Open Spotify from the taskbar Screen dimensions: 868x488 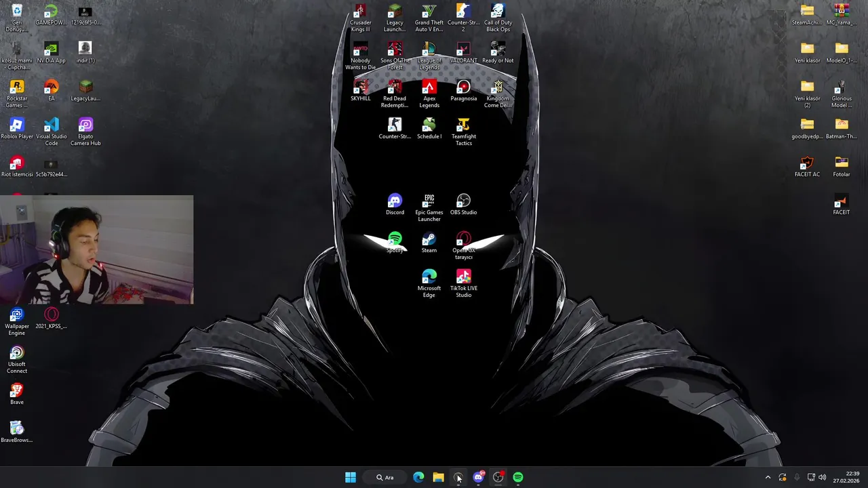pos(518,477)
